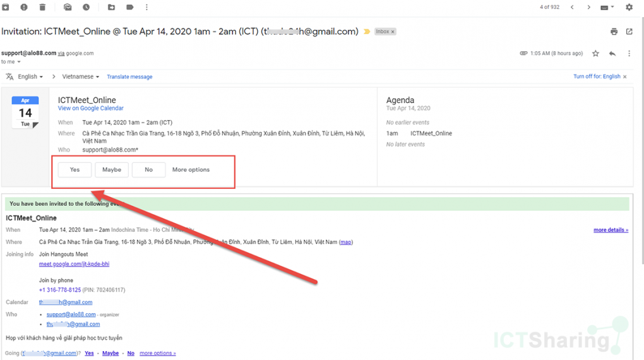Open Gmail settings gear
This screenshot has height=360, width=644.
pyautogui.click(x=629, y=7)
